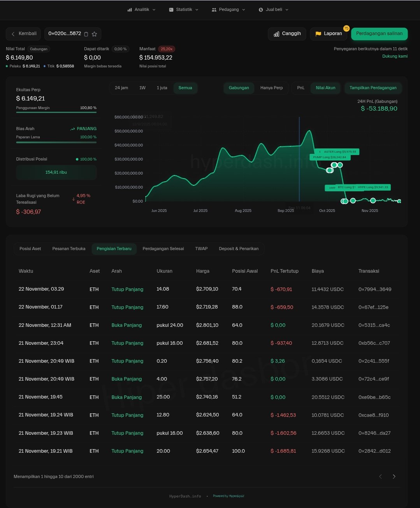Switch chart to Hanya Perp view
Screen dimensions: 420x508
(271, 88)
